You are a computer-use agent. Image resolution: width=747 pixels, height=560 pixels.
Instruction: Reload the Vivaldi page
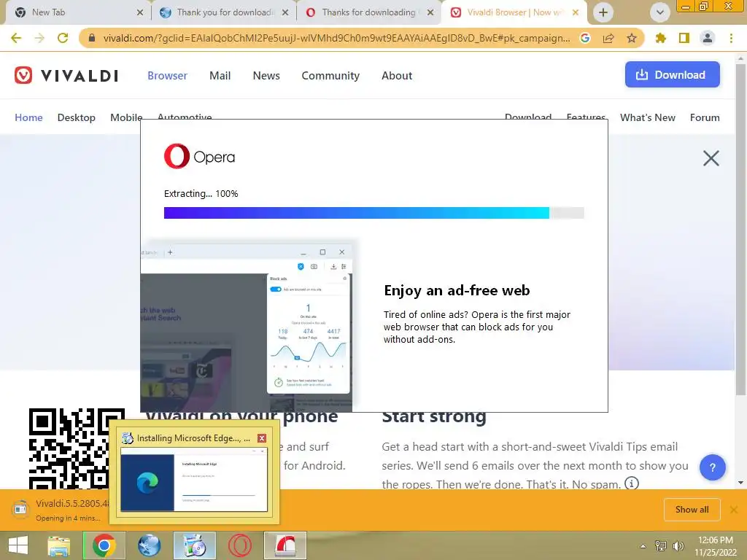click(63, 38)
